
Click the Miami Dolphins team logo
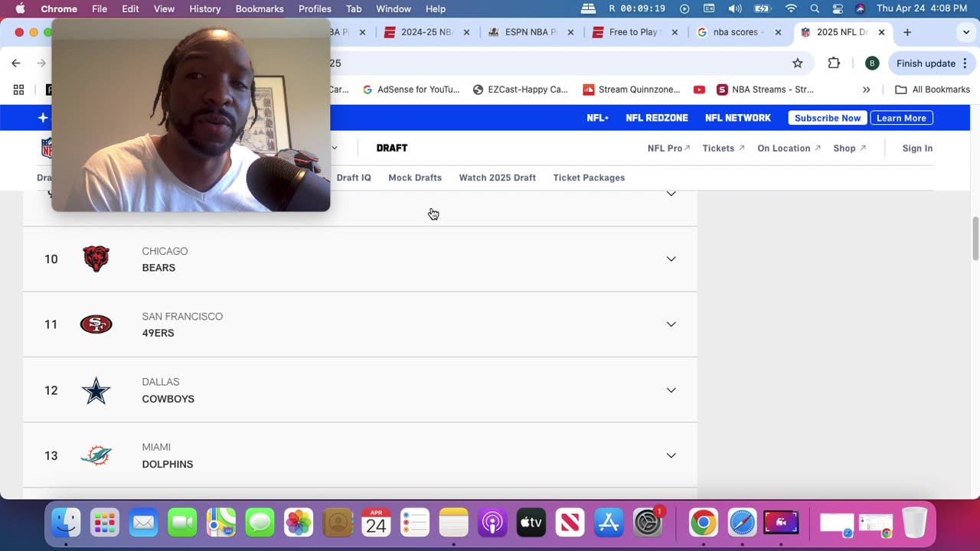(96, 455)
